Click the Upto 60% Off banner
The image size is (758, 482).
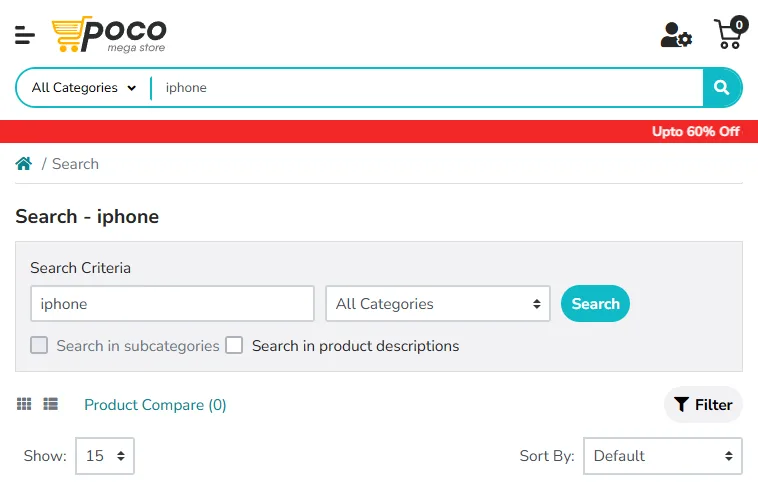tap(696, 131)
